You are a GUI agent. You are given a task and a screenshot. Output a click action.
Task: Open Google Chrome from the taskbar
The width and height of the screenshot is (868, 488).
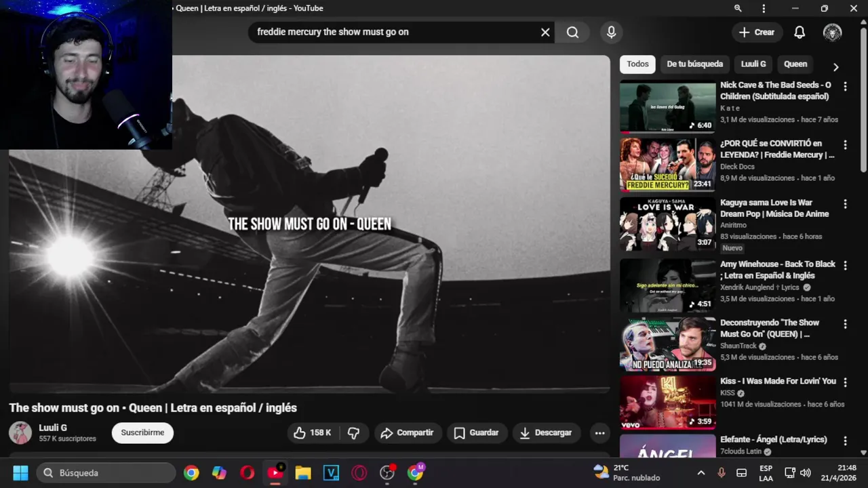[x=191, y=472]
